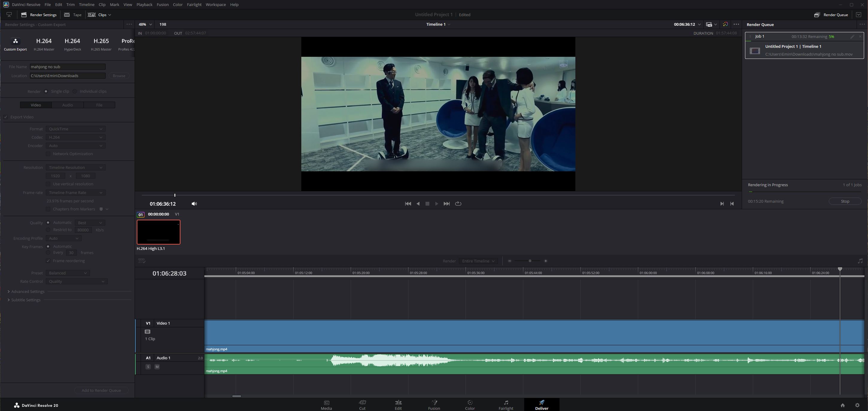Open the Tape panel
The image size is (868, 411).
click(73, 15)
